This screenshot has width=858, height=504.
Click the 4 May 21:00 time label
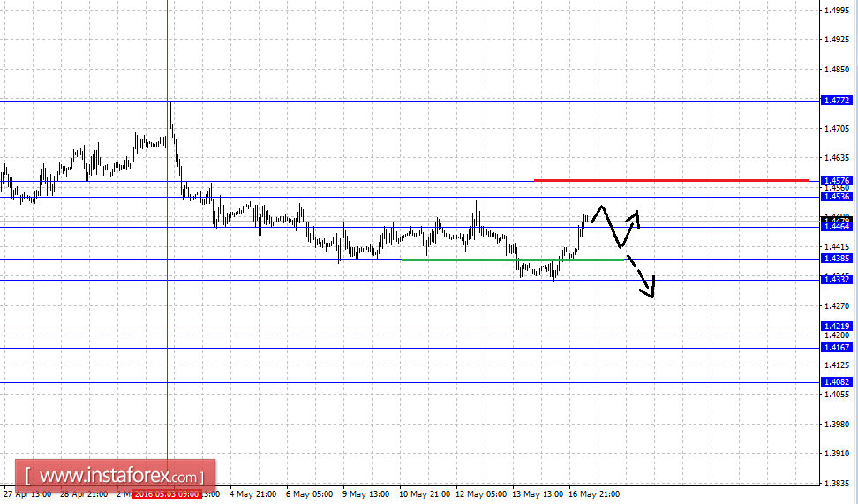(x=252, y=494)
